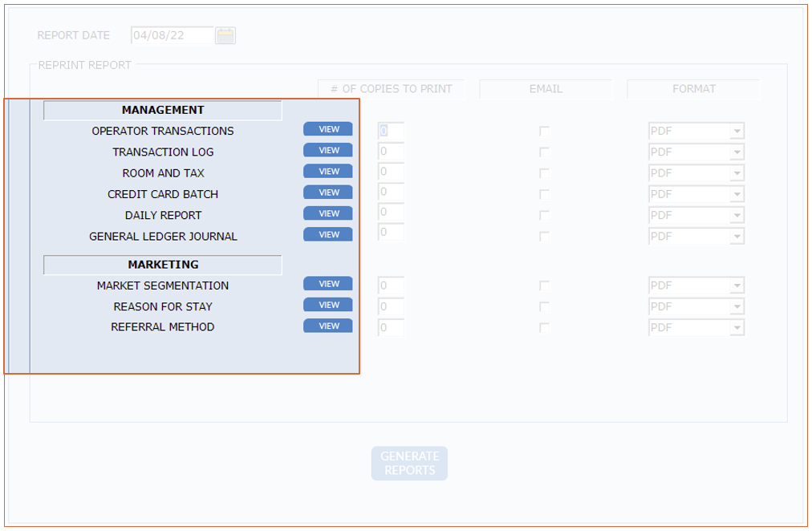View the General Ledger Journal report
The height and width of the screenshot is (531, 812).
point(327,235)
